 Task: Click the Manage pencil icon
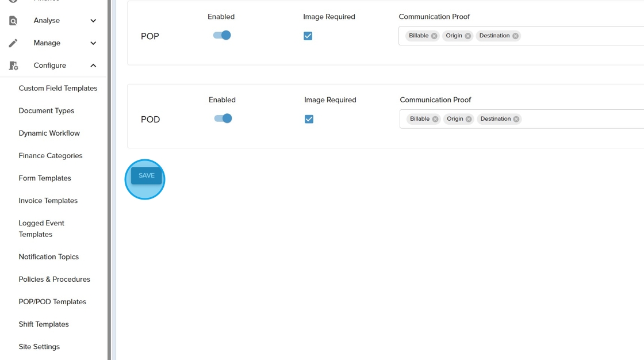point(13,43)
